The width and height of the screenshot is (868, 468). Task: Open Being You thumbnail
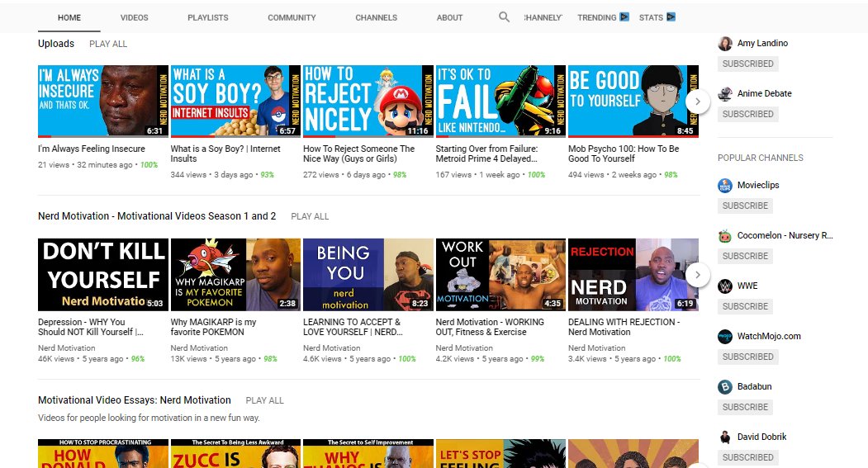368,275
